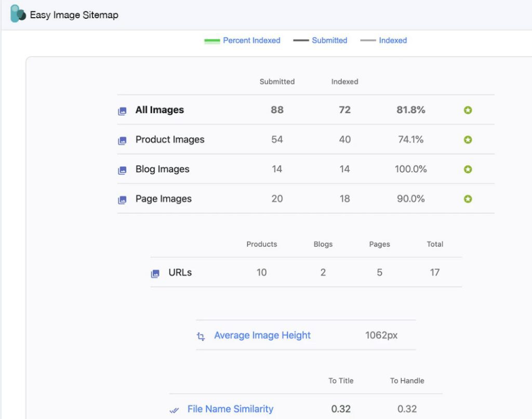Click the green star on All Images row
The width and height of the screenshot is (532, 419).
click(468, 110)
